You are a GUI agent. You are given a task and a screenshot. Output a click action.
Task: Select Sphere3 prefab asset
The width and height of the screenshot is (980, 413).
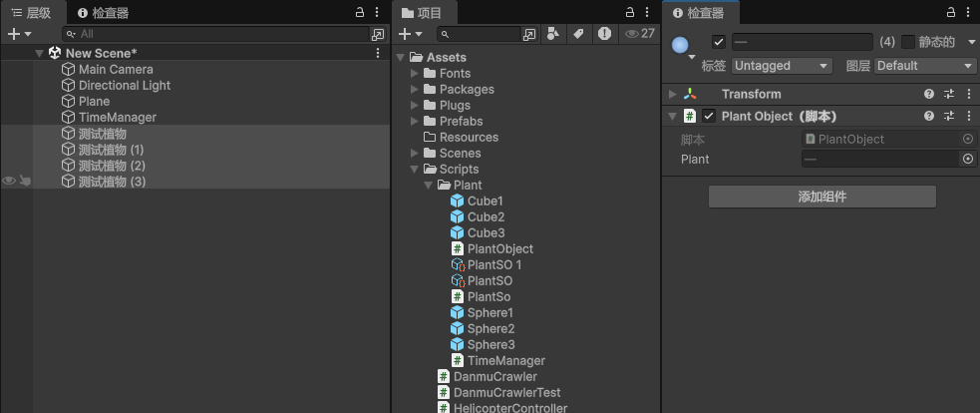(x=483, y=345)
